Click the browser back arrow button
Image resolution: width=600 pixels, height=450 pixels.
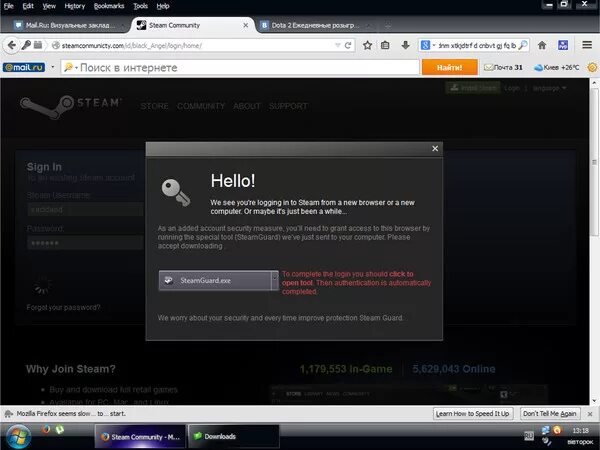(11, 46)
